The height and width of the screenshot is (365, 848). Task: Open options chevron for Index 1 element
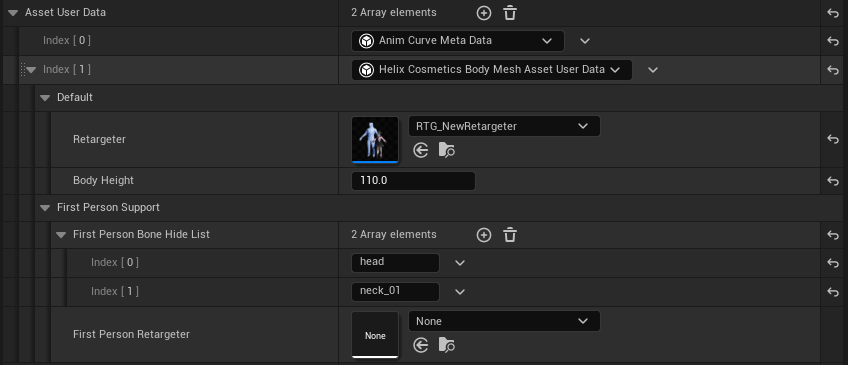coord(653,70)
